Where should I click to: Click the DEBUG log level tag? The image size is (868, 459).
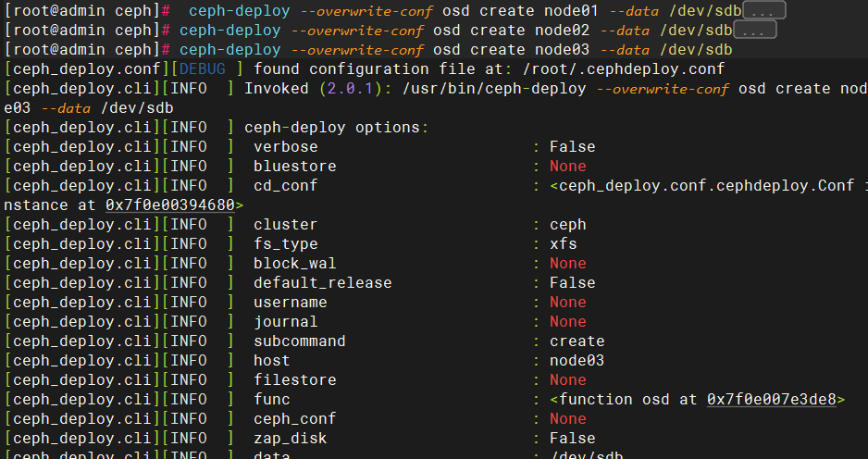pos(203,69)
